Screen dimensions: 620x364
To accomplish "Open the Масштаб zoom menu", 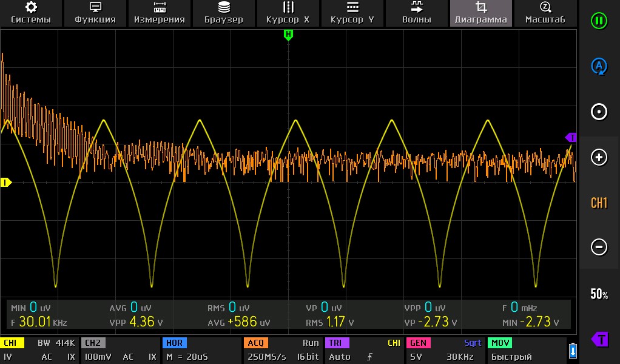I will (545, 13).
